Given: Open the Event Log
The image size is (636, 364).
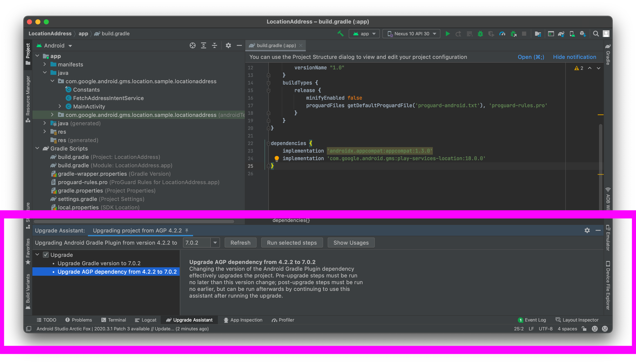Looking at the screenshot, I should [532, 320].
